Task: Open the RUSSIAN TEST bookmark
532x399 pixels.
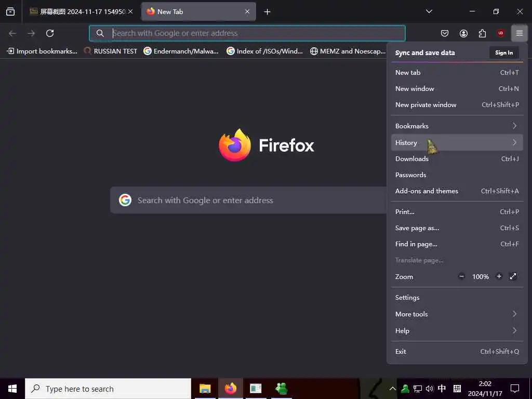Action: [111, 51]
